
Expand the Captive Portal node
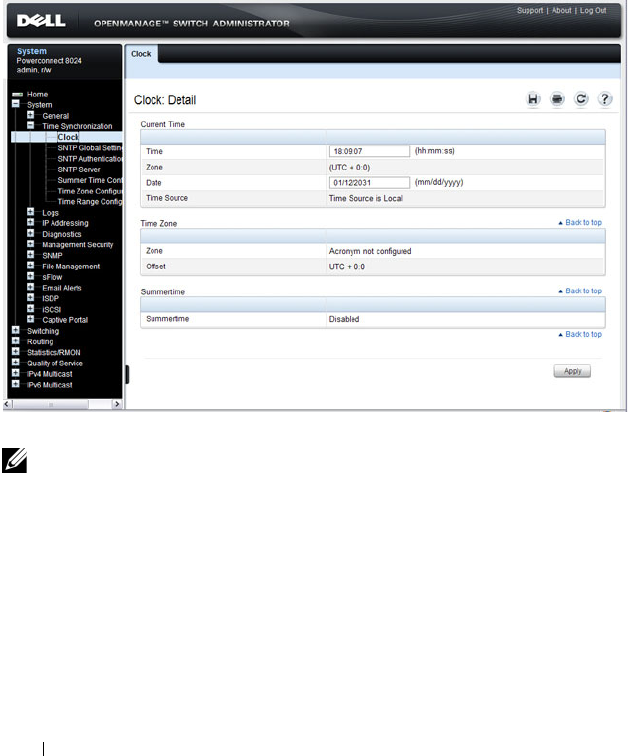tap(30, 319)
